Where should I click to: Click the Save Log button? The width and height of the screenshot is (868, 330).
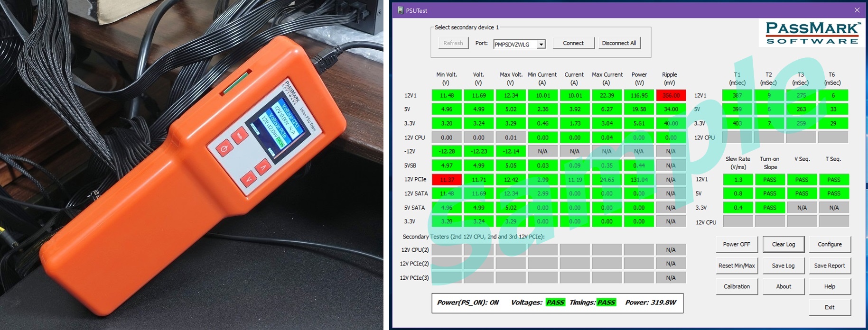(x=783, y=266)
